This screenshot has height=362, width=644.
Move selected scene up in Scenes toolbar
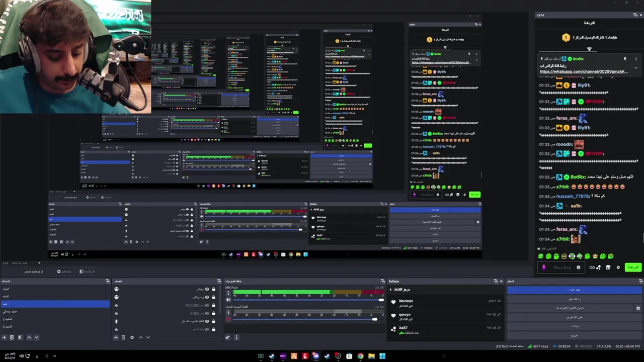(29, 337)
